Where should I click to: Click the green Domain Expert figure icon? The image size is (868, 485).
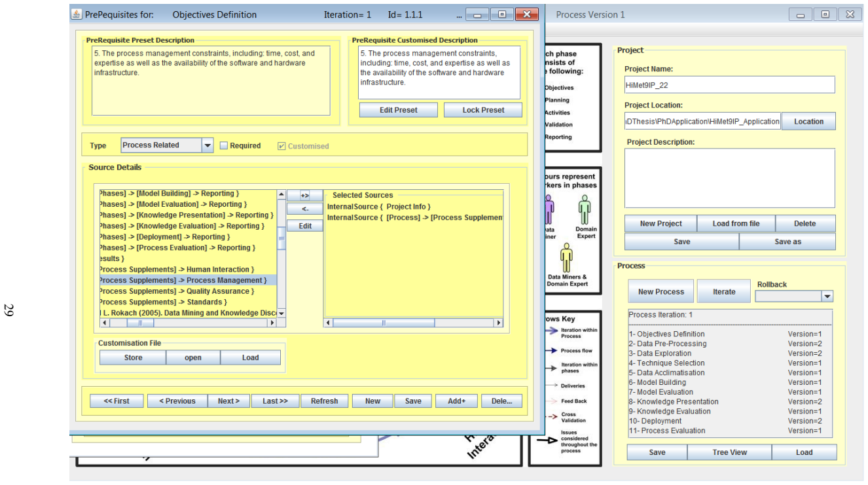[x=585, y=209]
